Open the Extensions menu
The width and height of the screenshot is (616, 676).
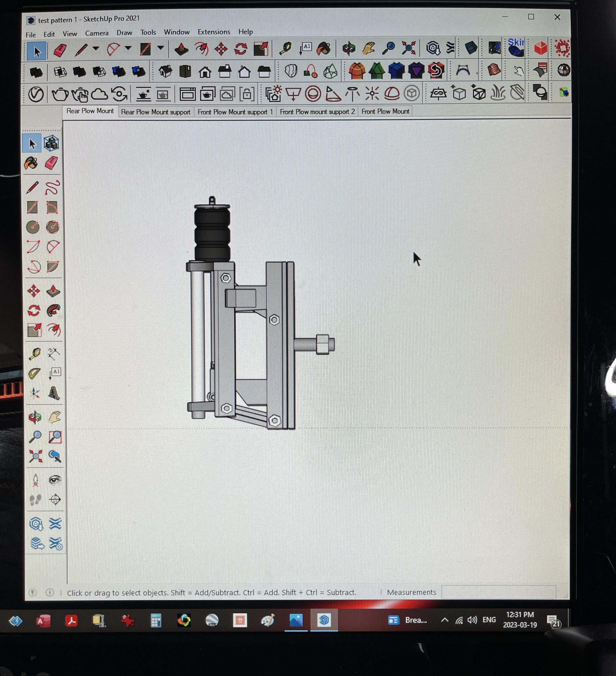214,32
